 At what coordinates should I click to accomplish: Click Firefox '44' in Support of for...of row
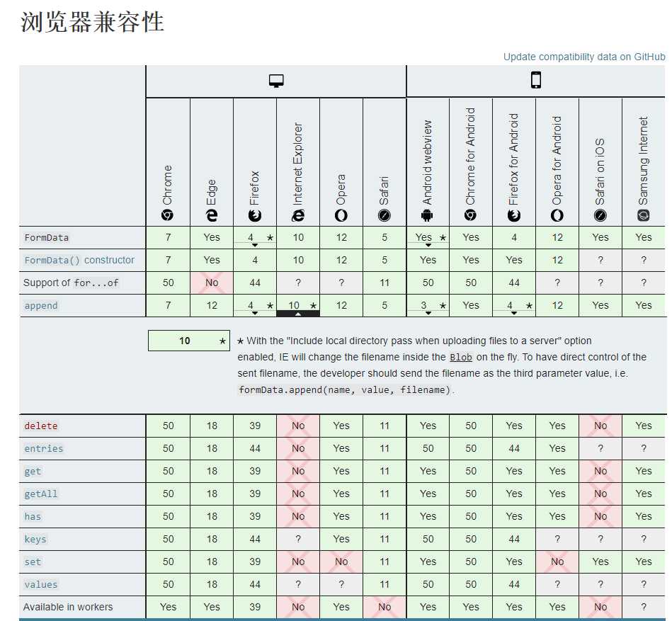pyautogui.click(x=255, y=283)
